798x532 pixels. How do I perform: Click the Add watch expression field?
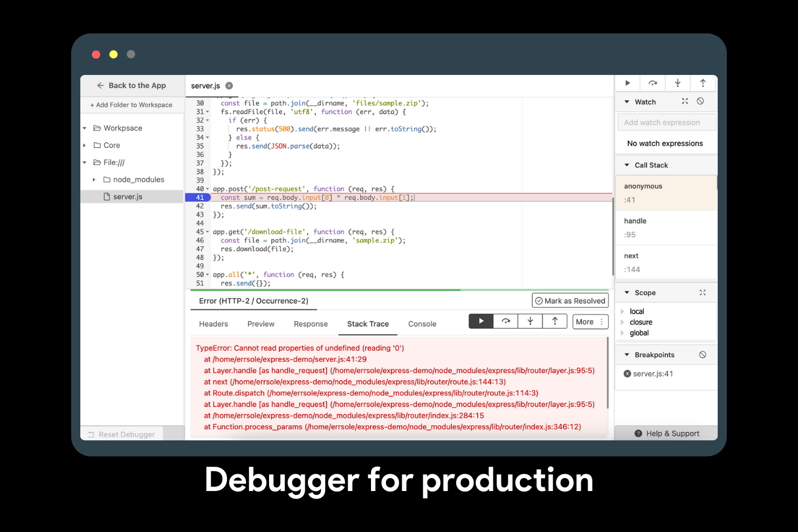pyautogui.click(x=666, y=122)
